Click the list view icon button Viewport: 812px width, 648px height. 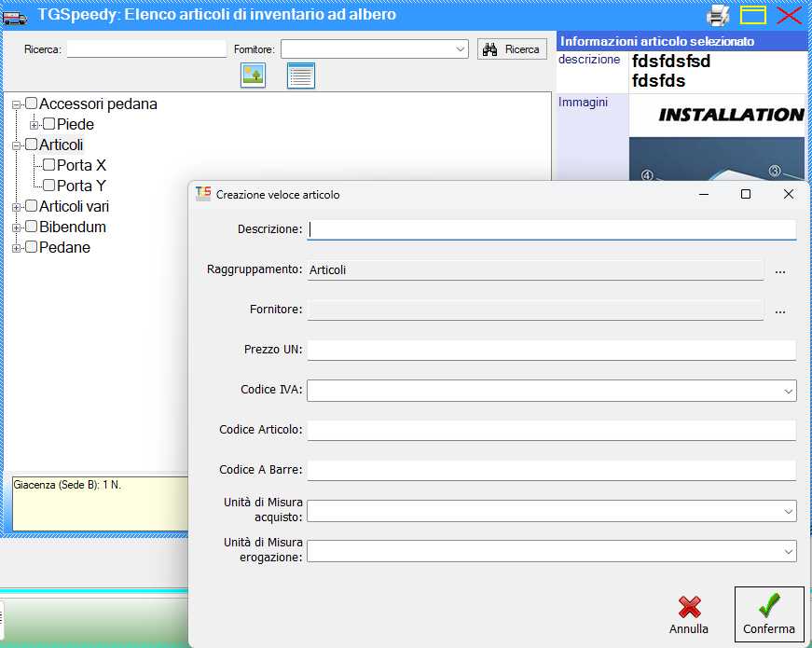click(300, 76)
